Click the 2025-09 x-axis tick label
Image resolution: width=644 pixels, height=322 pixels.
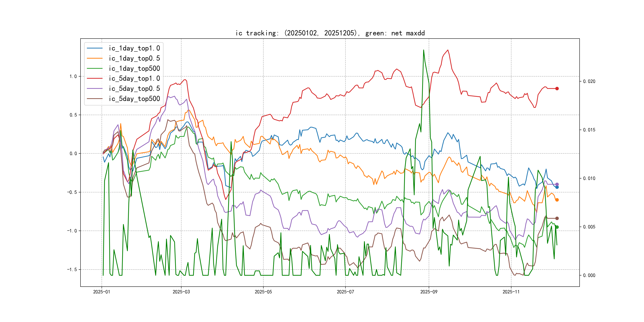[429, 292]
